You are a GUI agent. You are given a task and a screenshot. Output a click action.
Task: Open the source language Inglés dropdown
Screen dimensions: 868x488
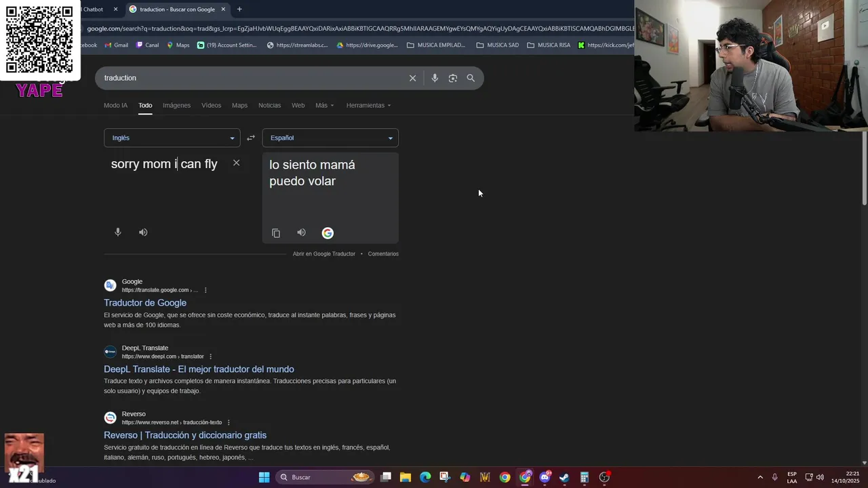(172, 138)
